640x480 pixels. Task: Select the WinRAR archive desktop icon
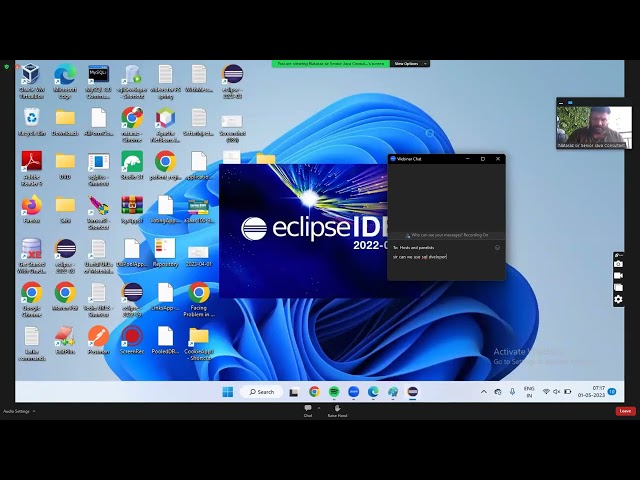pos(132,209)
